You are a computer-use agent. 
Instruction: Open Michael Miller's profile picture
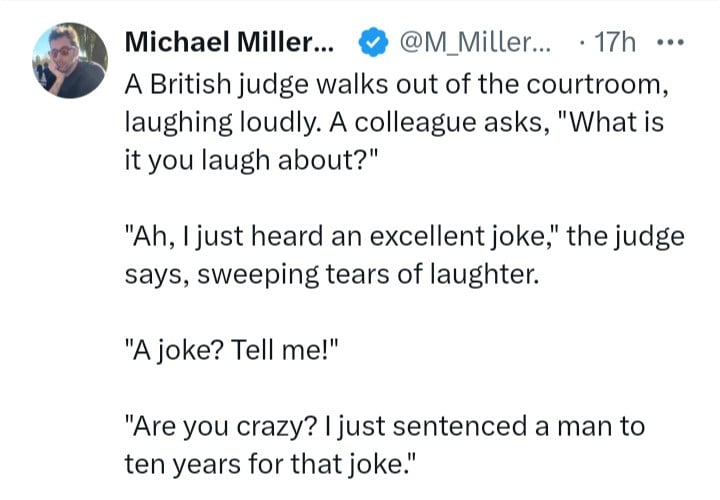(70, 60)
